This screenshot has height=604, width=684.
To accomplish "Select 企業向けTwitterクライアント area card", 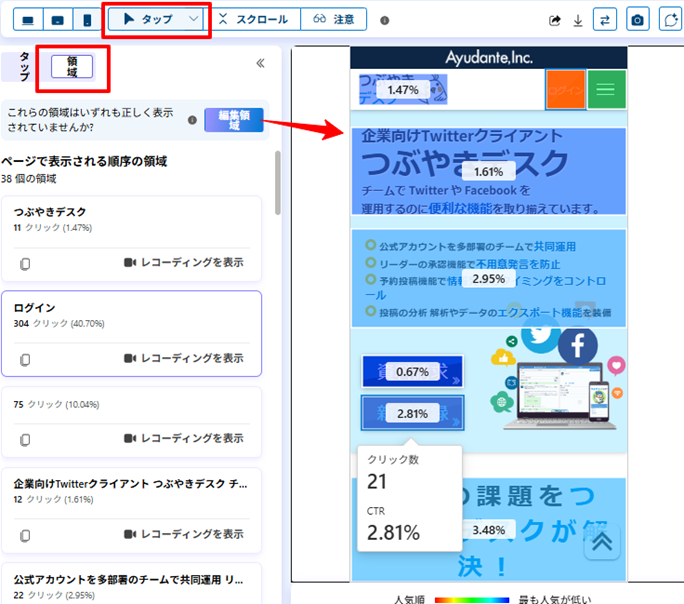I will [131, 510].
